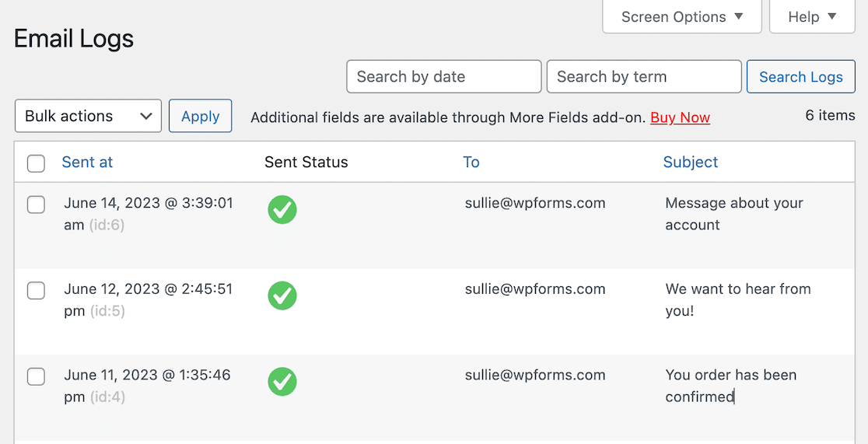Sort logs by Subject column header

point(690,162)
